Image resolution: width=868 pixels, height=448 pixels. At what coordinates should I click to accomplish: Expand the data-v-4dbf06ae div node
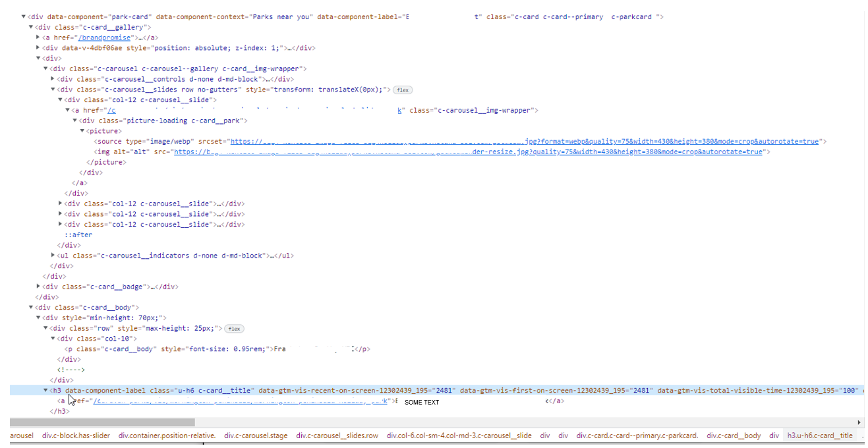click(x=38, y=48)
